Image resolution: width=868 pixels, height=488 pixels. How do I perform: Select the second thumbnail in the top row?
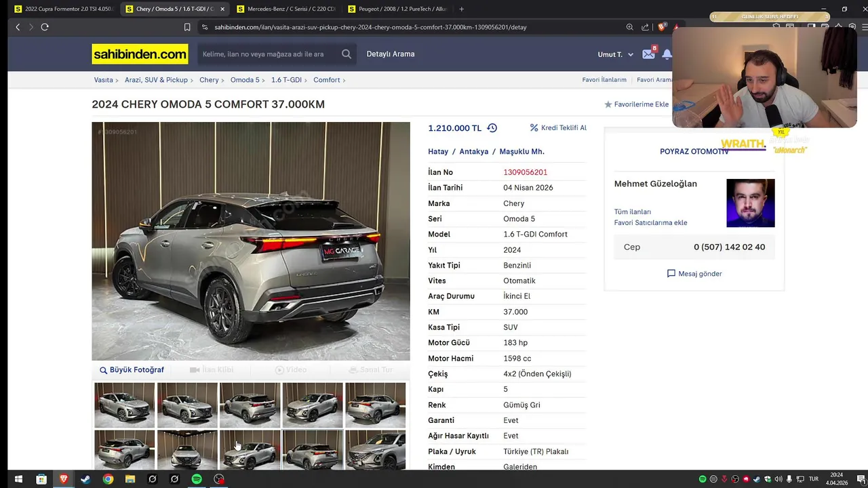187,405
